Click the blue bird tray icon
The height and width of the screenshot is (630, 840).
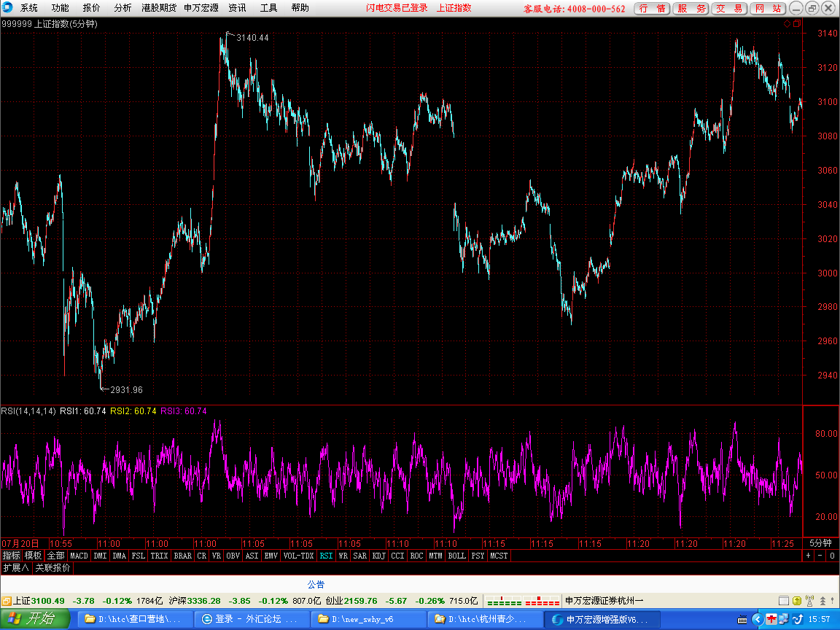click(x=797, y=619)
